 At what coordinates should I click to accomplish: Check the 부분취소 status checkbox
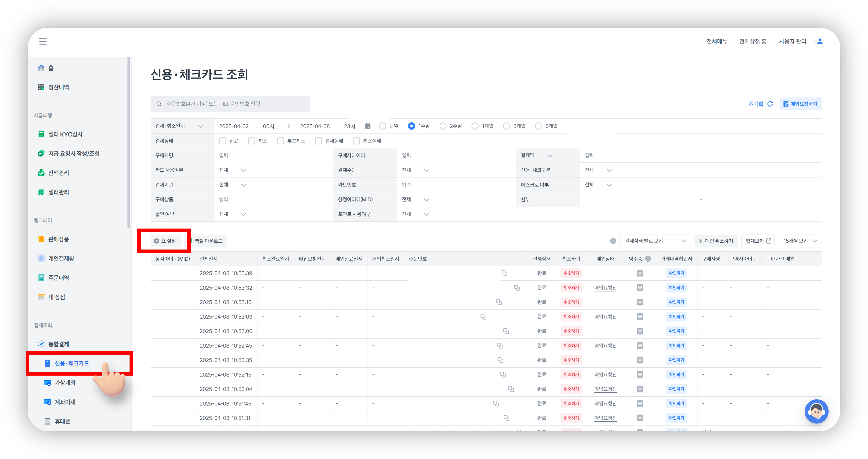point(280,141)
